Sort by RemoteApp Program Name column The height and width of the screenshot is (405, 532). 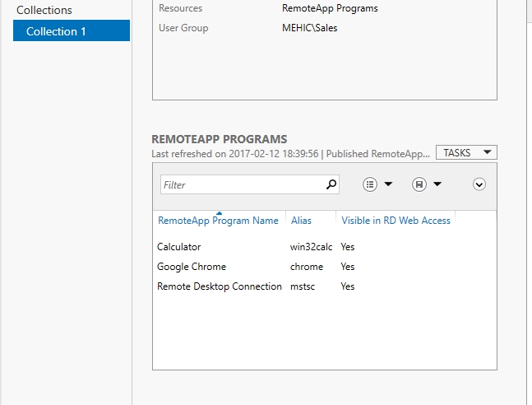pyautogui.click(x=218, y=221)
